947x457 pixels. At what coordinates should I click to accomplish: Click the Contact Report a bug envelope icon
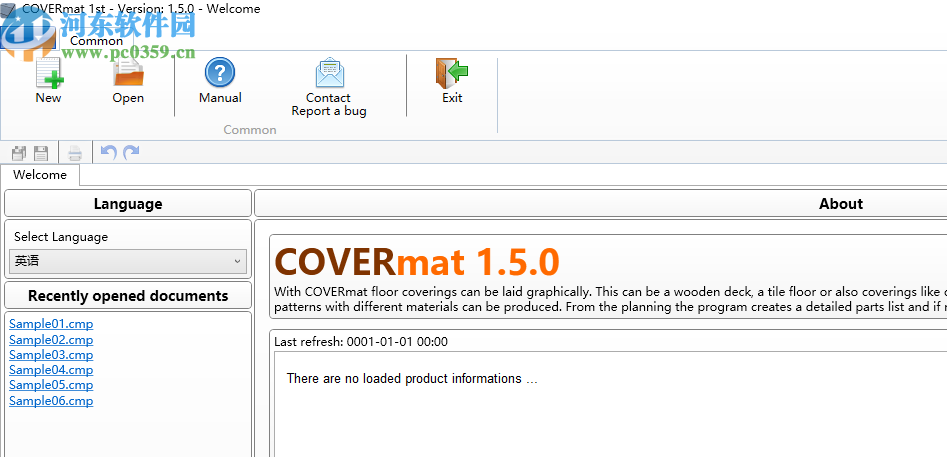coord(330,73)
